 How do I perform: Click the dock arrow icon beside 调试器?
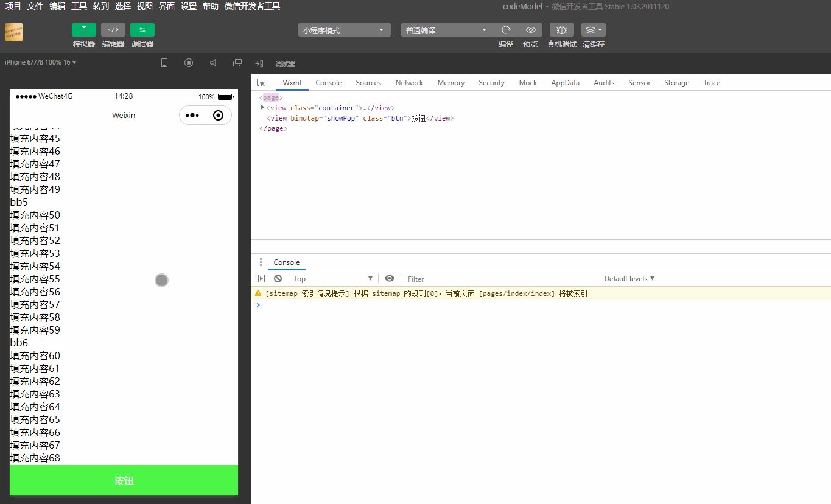pyautogui.click(x=259, y=63)
